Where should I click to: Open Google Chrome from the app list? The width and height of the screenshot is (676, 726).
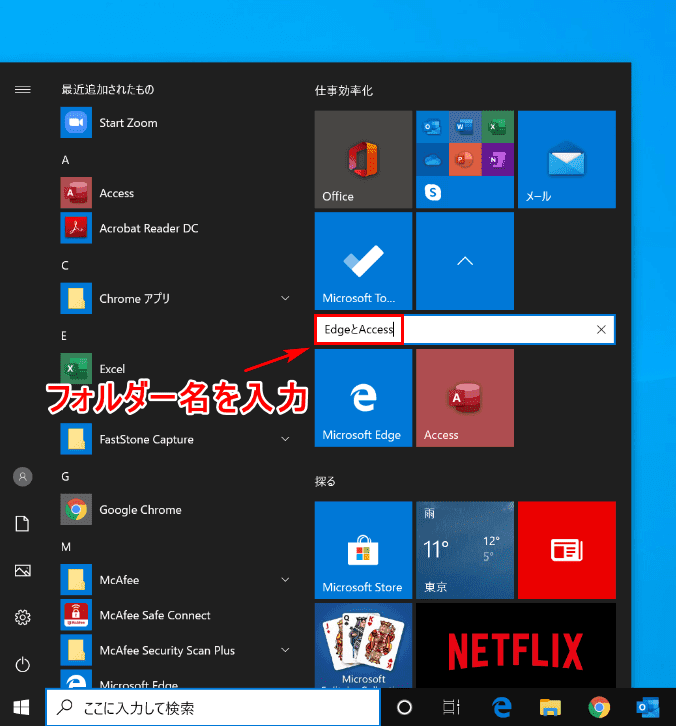pos(176,510)
